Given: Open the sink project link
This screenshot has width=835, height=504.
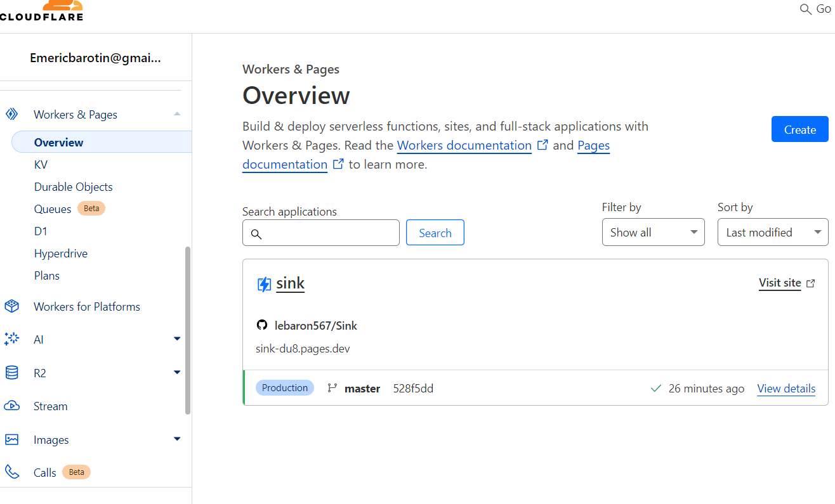Looking at the screenshot, I should [x=291, y=283].
